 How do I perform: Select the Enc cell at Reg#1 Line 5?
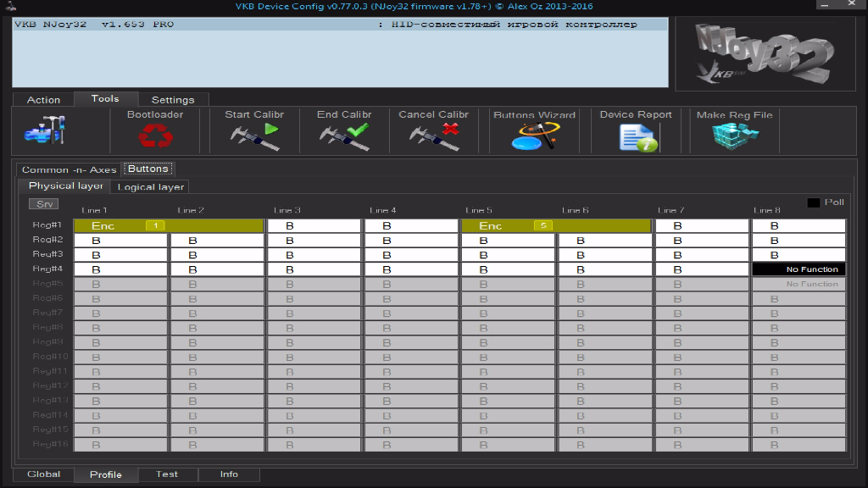point(556,225)
